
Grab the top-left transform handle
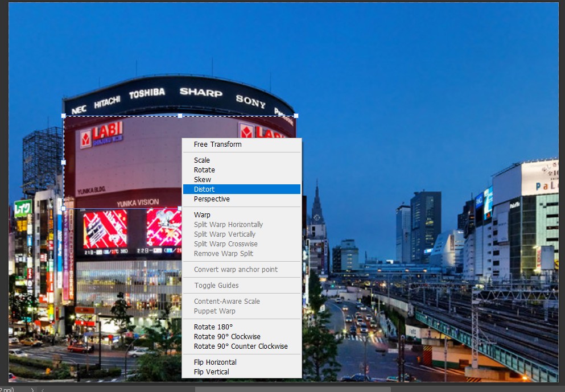point(64,115)
